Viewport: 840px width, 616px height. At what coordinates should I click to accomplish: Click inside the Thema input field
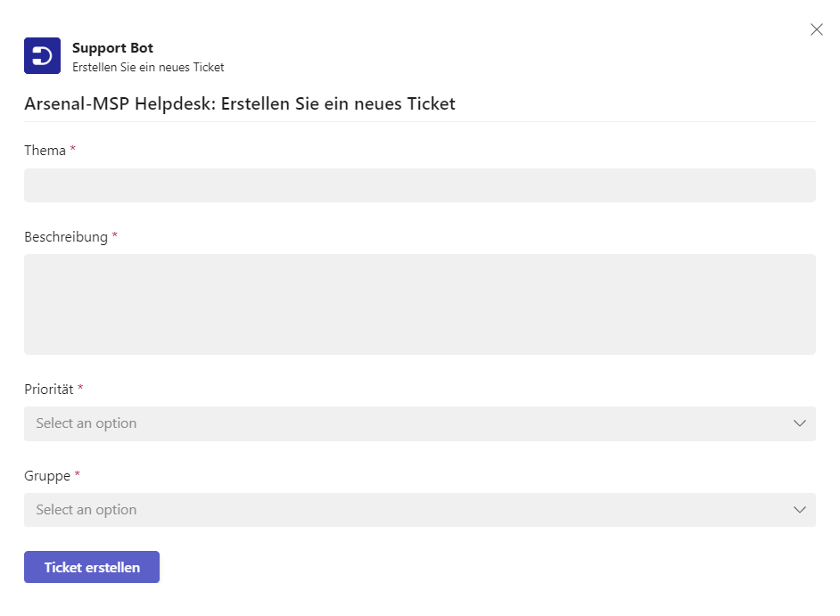[419, 185]
